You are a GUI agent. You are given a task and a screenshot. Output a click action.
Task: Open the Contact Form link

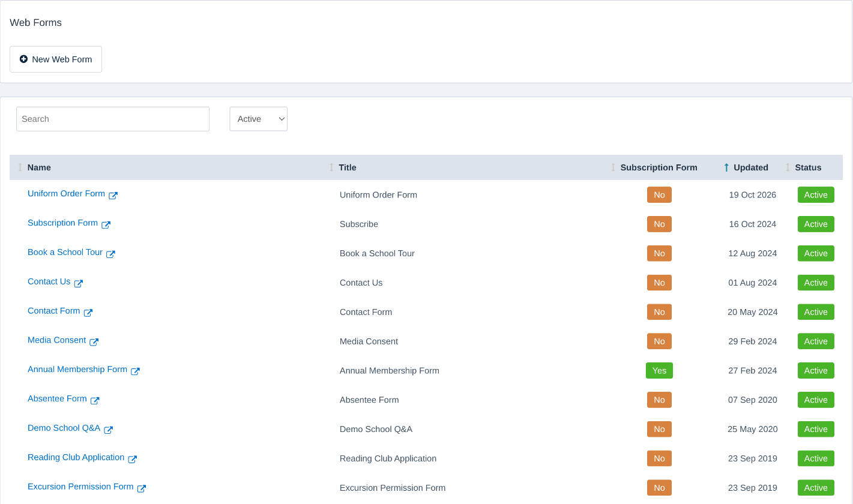54,311
